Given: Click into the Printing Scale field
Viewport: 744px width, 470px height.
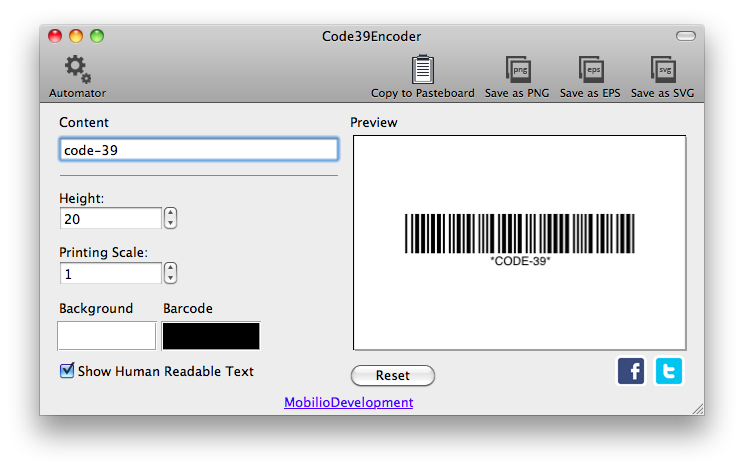Looking at the screenshot, I should [111, 274].
